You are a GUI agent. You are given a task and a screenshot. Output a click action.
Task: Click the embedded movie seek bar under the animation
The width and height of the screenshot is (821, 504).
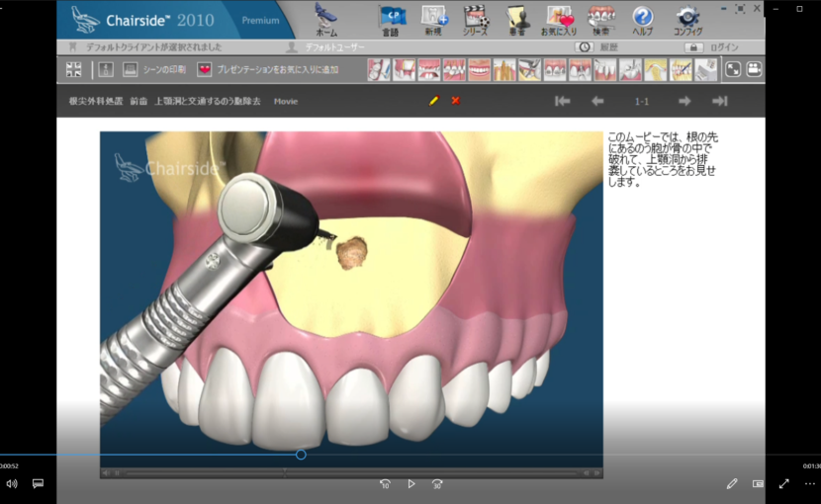[351, 473]
